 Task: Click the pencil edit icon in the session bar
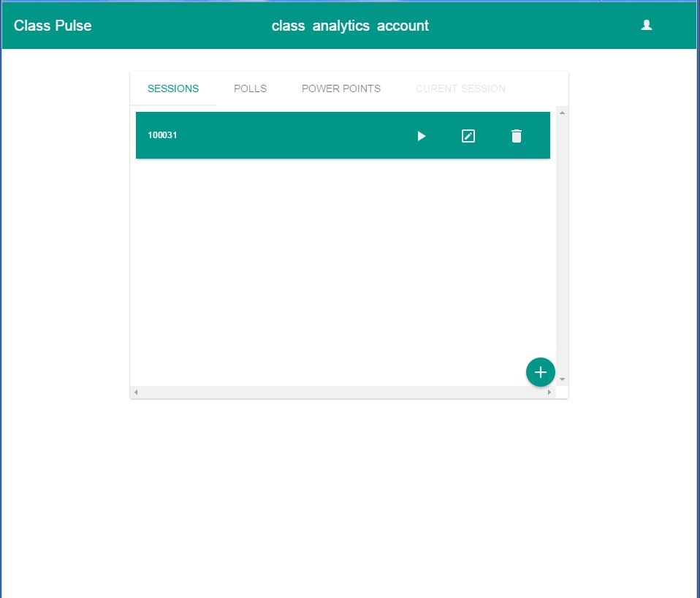468,135
